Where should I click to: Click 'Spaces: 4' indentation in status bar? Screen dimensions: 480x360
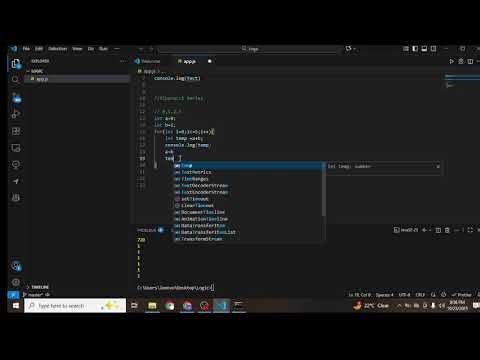point(384,295)
